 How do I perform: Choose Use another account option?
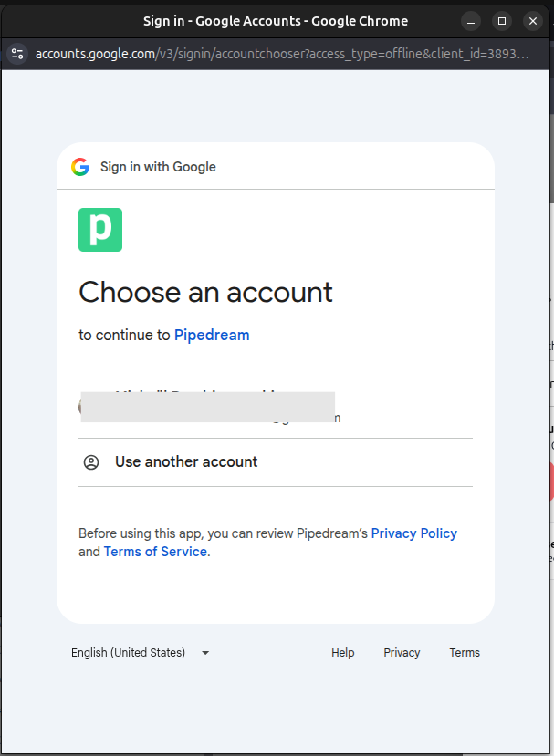tap(276, 461)
